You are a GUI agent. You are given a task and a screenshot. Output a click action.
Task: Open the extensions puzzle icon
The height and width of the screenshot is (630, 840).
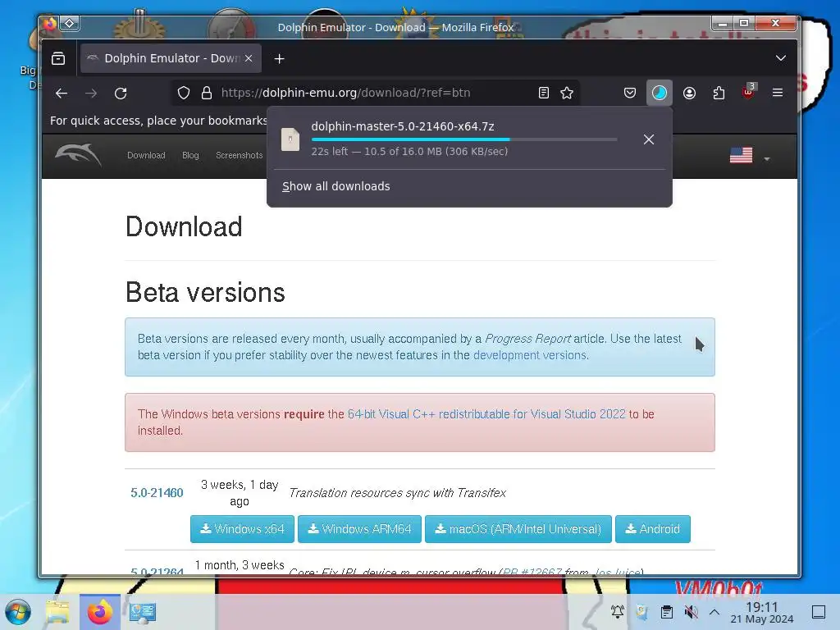pos(719,94)
